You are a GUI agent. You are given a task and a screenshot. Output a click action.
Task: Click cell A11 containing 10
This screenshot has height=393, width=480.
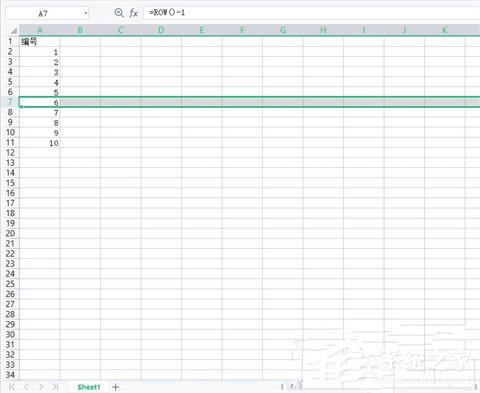click(40, 143)
